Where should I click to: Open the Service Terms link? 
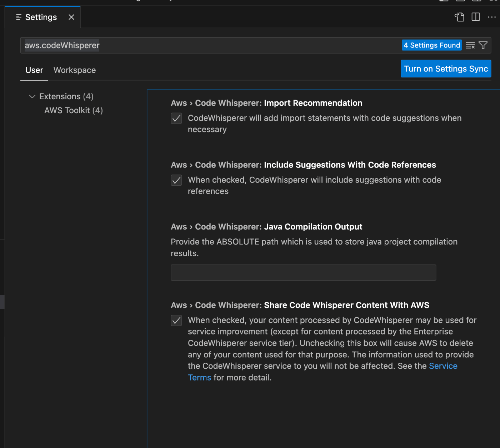443,366
